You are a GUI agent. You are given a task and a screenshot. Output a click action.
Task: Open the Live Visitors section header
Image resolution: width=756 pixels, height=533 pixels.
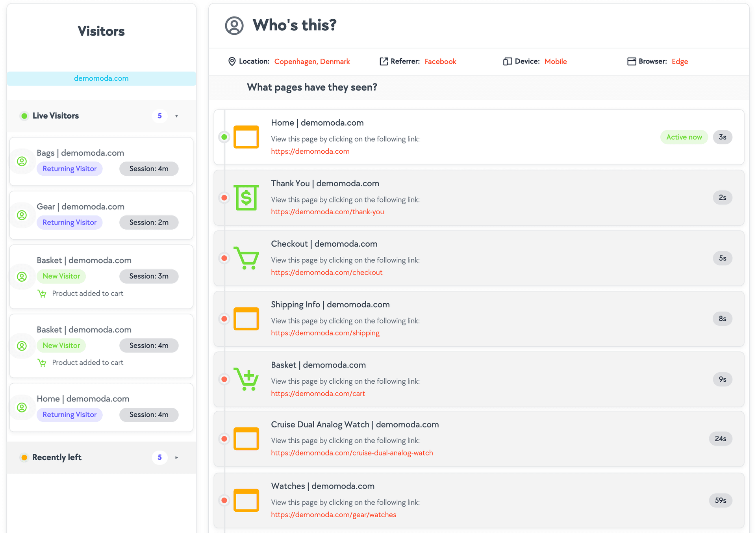(x=101, y=116)
